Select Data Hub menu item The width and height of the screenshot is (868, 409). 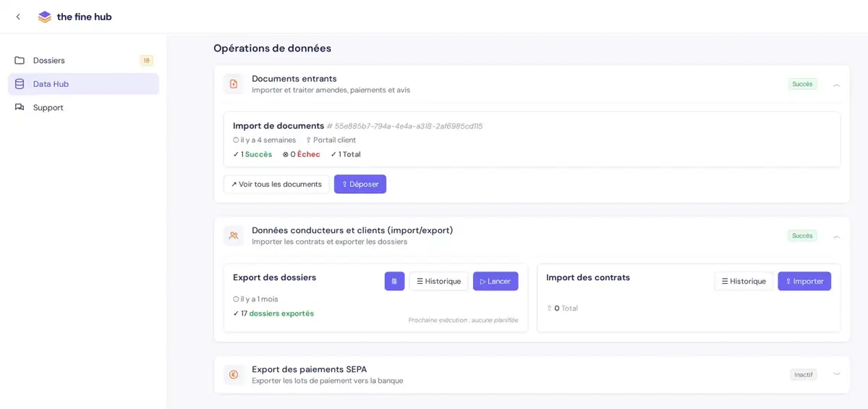[83, 84]
